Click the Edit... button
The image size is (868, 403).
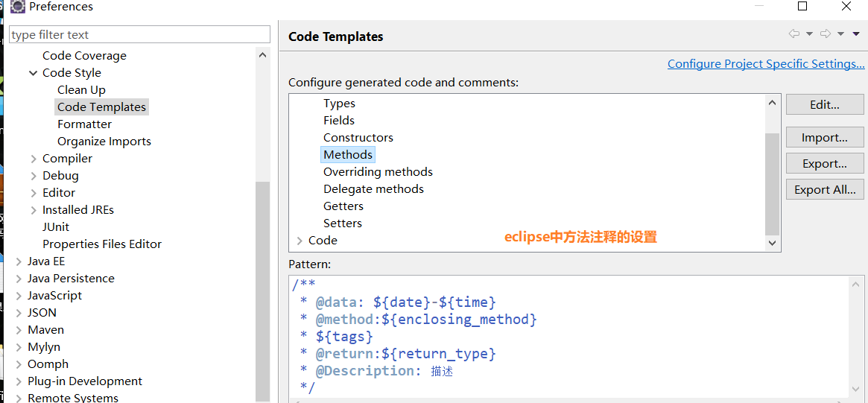pos(825,104)
